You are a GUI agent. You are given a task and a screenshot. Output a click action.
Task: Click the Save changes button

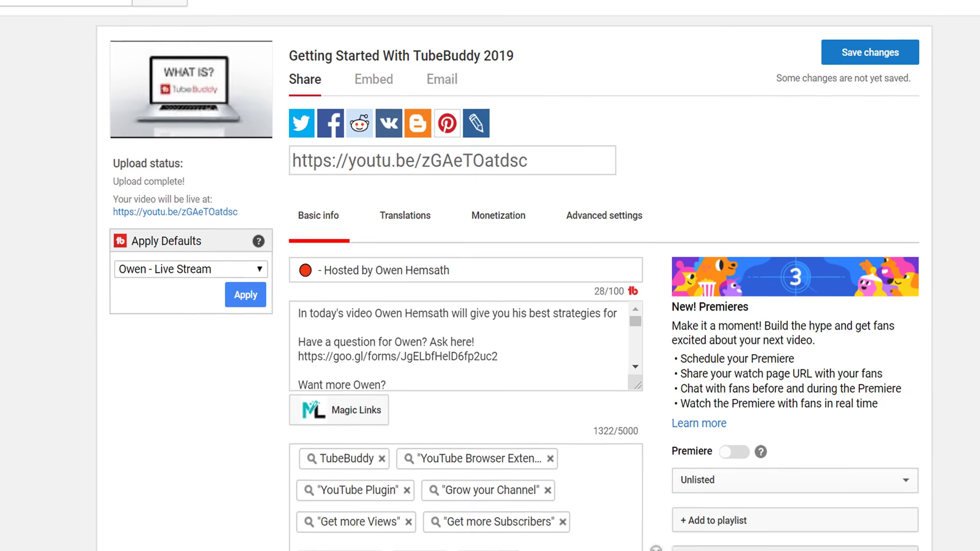point(870,52)
